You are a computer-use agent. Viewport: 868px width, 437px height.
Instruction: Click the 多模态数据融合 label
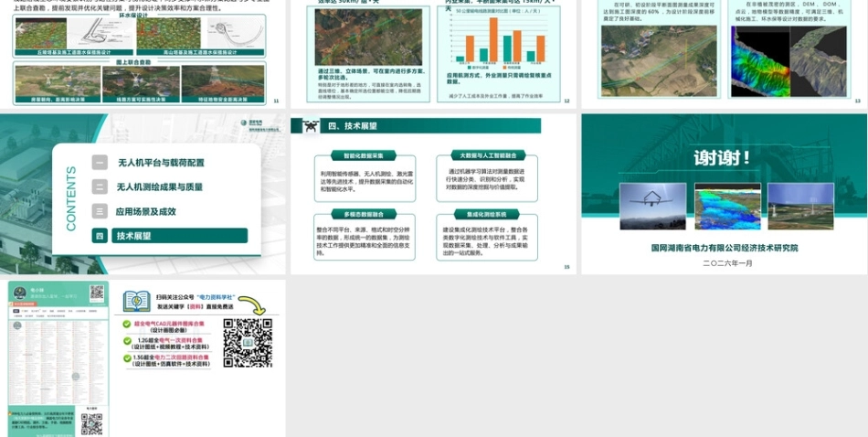(364, 214)
